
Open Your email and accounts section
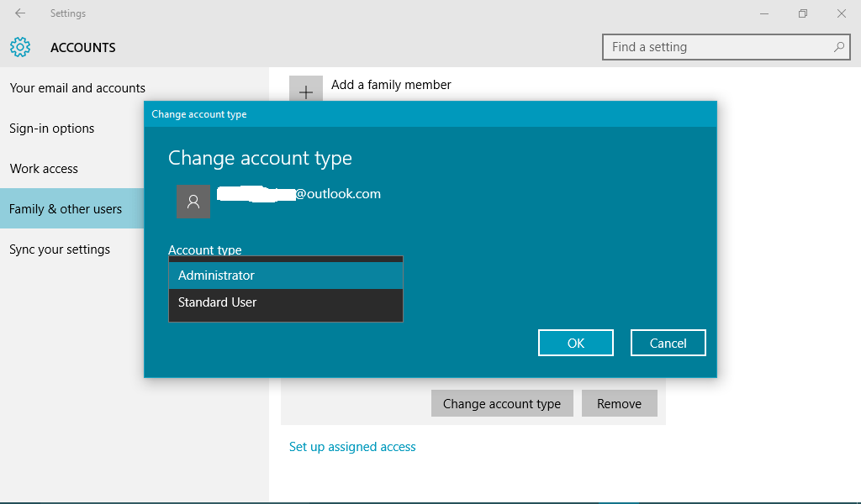coord(77,87)
